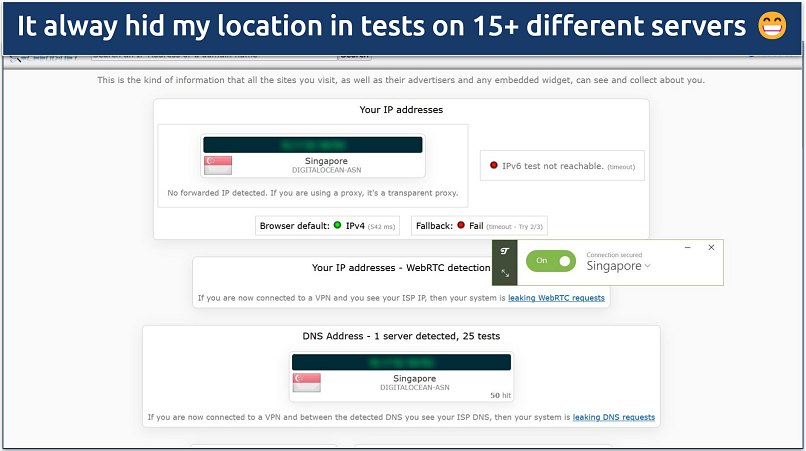Click the Search button beside the address field
Viewport: 806px width, 451px height.
354,56
